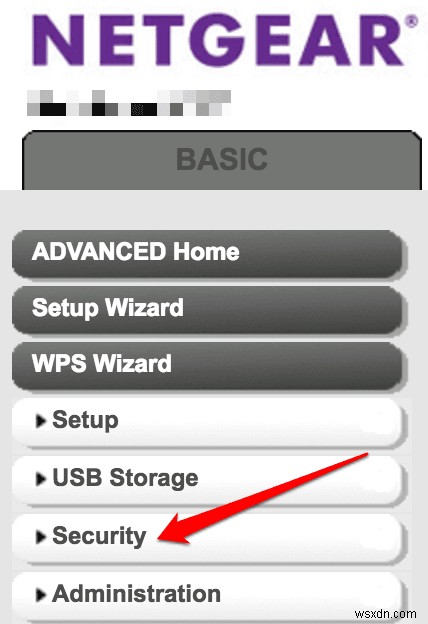This screenshot has width=428, height=624.
Task: Expand the Administration section
Action: point(207,597)
